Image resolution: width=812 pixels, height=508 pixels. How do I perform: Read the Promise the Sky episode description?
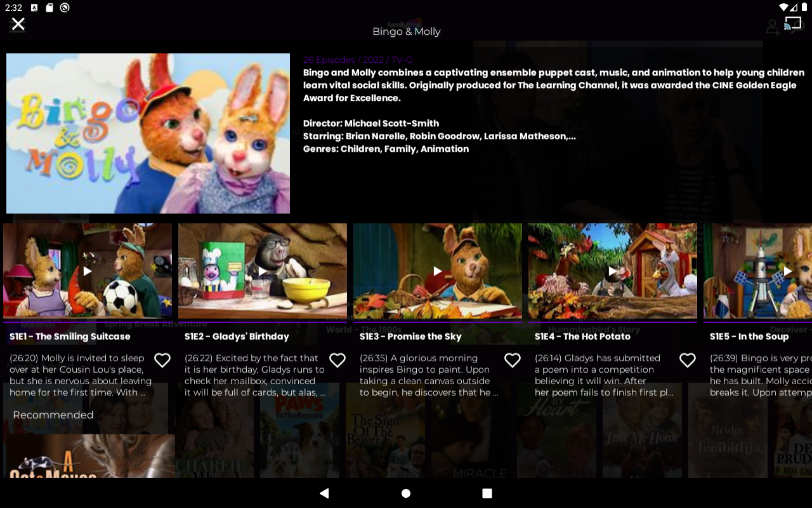(x=429, y=375)
